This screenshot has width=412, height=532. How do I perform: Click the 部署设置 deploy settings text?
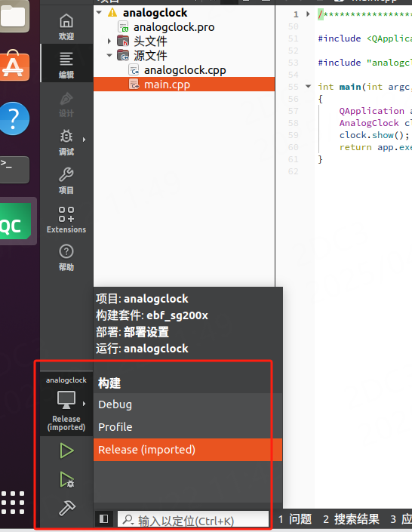click(146, 332)
